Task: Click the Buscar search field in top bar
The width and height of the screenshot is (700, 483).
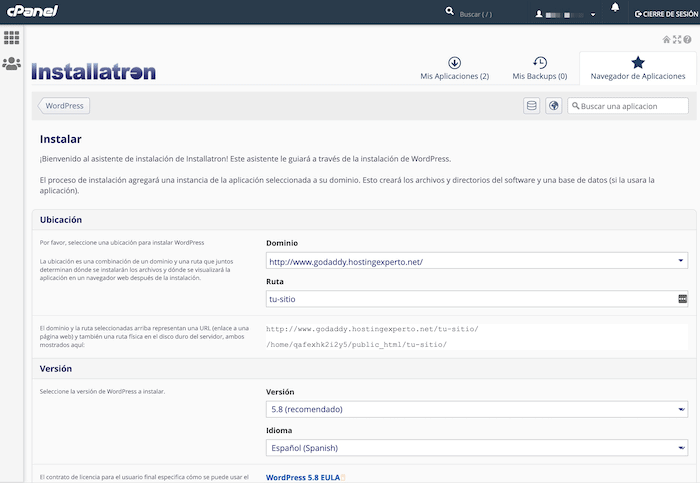Action: click(476, 14)
